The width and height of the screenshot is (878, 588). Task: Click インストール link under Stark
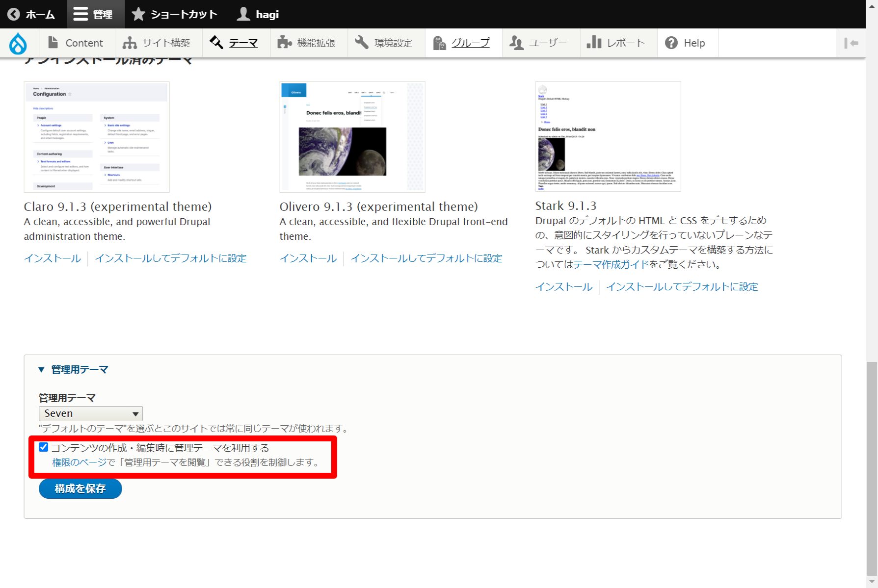(564, 287)
